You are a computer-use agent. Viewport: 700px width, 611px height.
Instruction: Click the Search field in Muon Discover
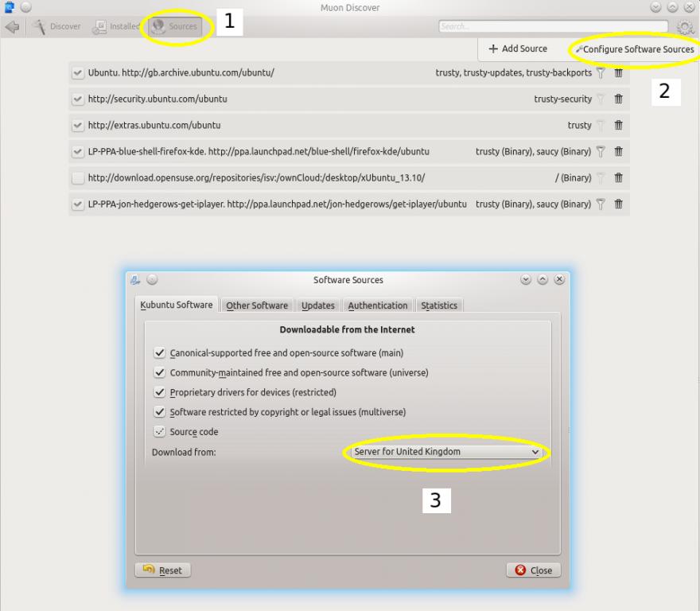[x=553, y=27]
